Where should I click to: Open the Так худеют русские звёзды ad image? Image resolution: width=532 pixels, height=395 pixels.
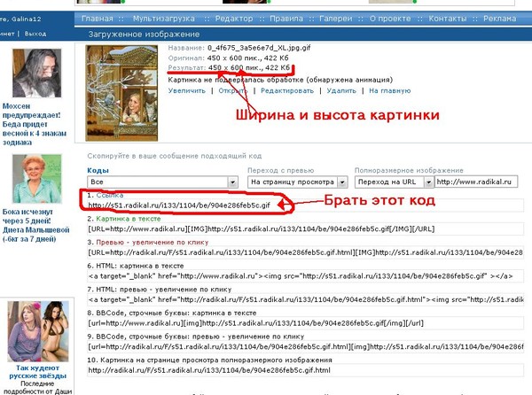tap(38, 331)
